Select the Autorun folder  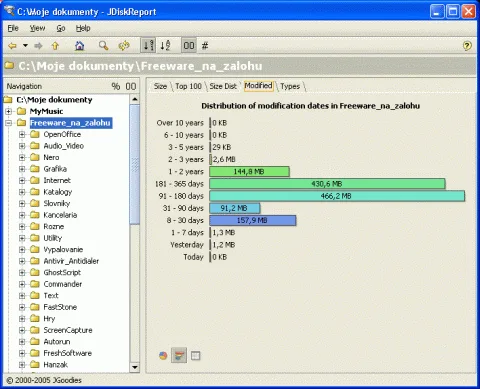(57, 342)
